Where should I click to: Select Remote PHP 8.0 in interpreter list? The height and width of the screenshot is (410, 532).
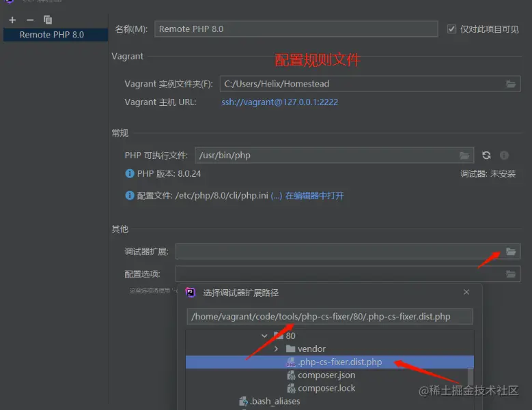pos(55,35)
